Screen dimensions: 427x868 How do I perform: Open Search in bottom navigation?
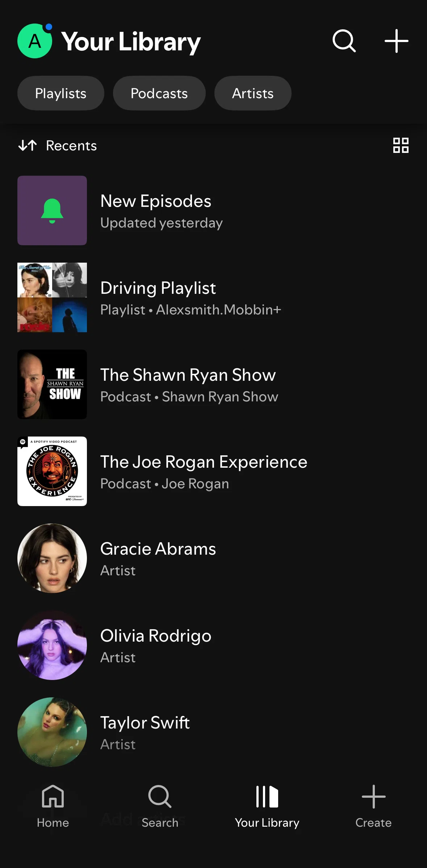tap(160, 807)
